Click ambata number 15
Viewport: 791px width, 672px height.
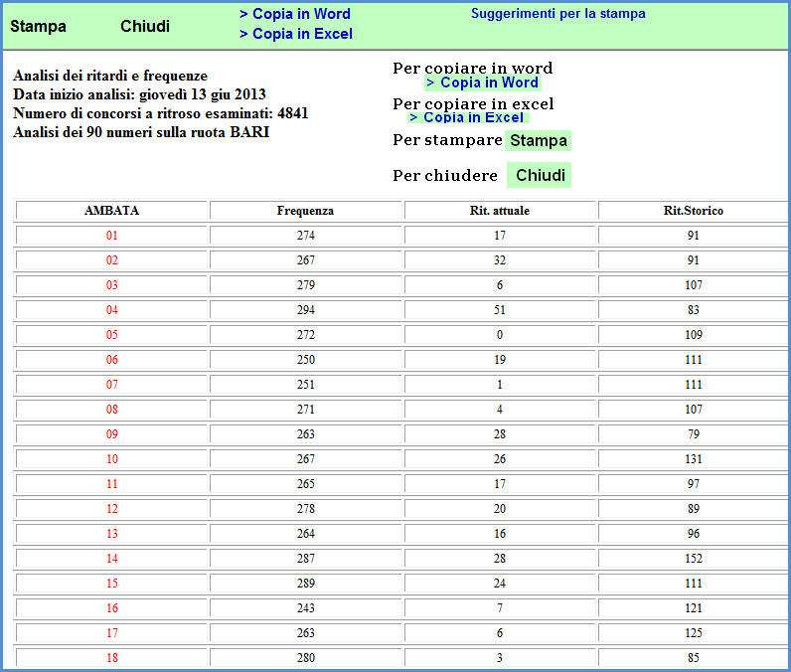[112, 584]
